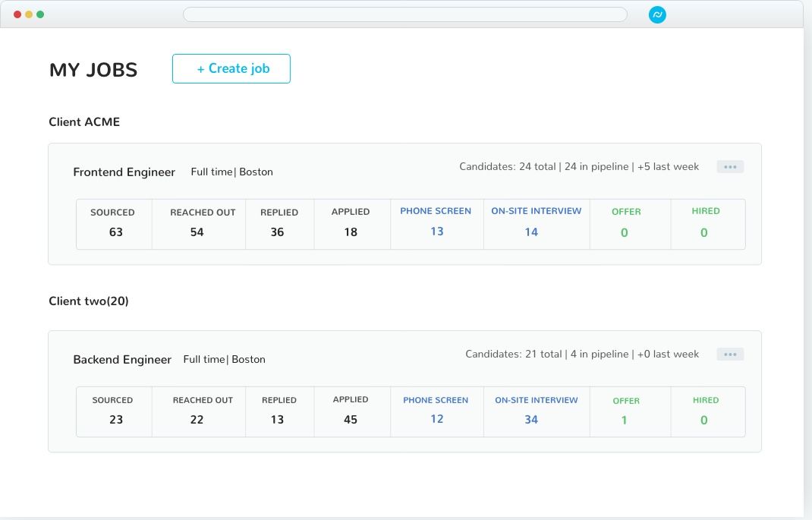Click the + Create job button
This screenshot has width=812, height=520.
[x=231, y=68]
